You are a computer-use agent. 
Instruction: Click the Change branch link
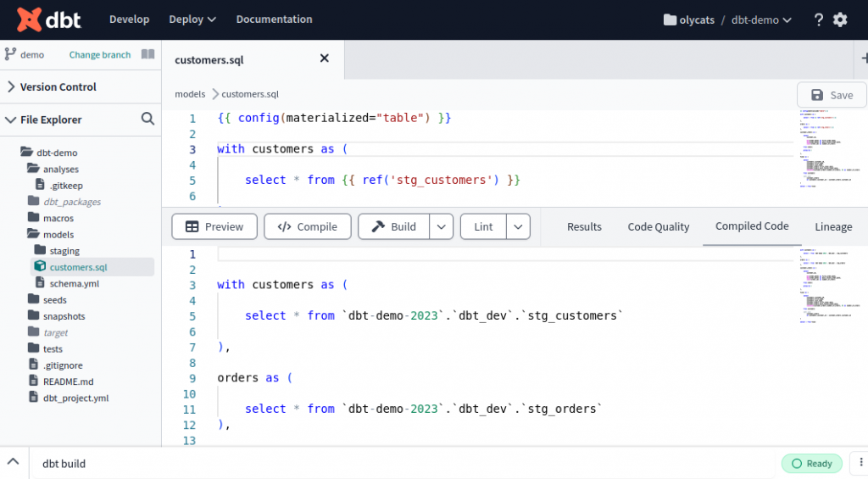100,55
